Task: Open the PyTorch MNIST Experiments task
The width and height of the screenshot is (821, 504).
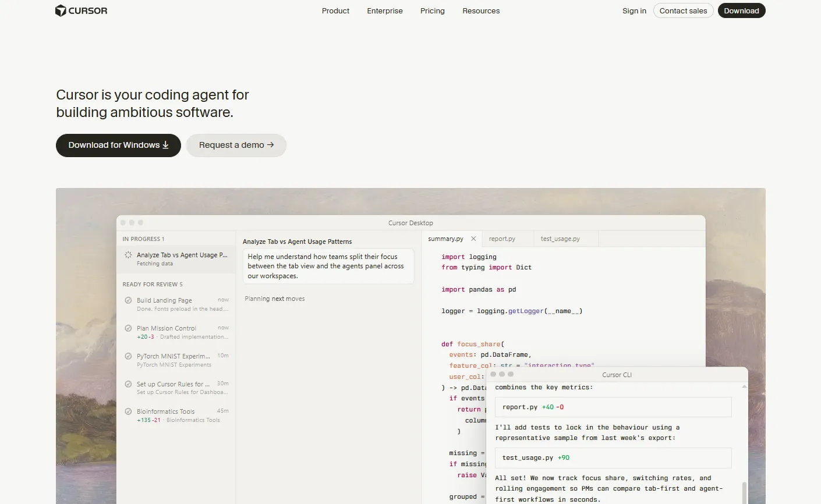Action: click(x=176, y=360)
